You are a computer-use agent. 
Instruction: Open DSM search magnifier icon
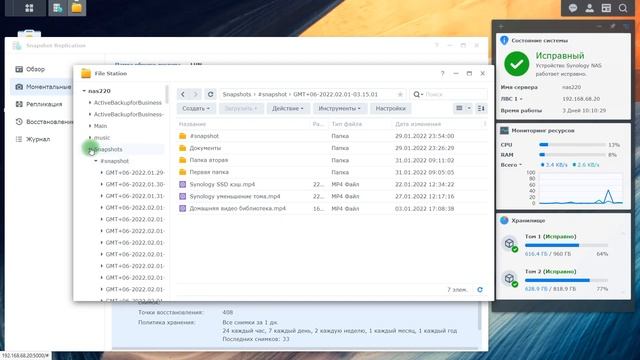pyautogui.click(x=623, y=8)
